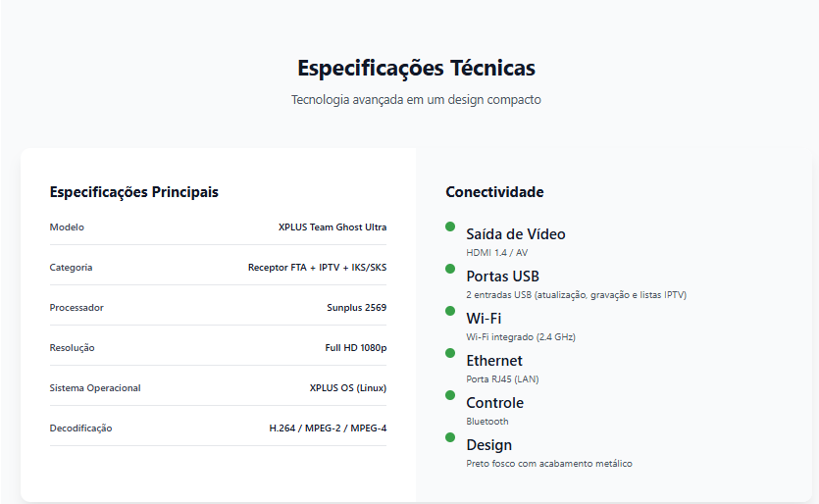Click the XPLUS OS (Linux) value

tap(347, 388)
